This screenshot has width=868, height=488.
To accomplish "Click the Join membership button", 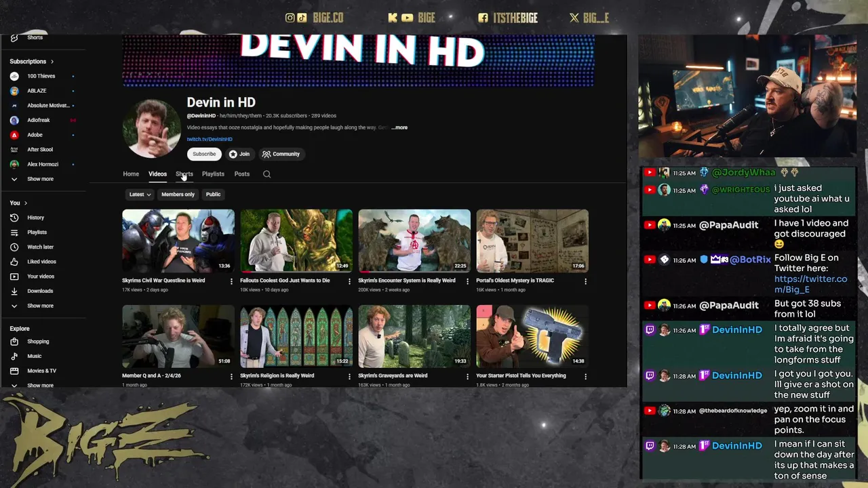I will point(239,154).
